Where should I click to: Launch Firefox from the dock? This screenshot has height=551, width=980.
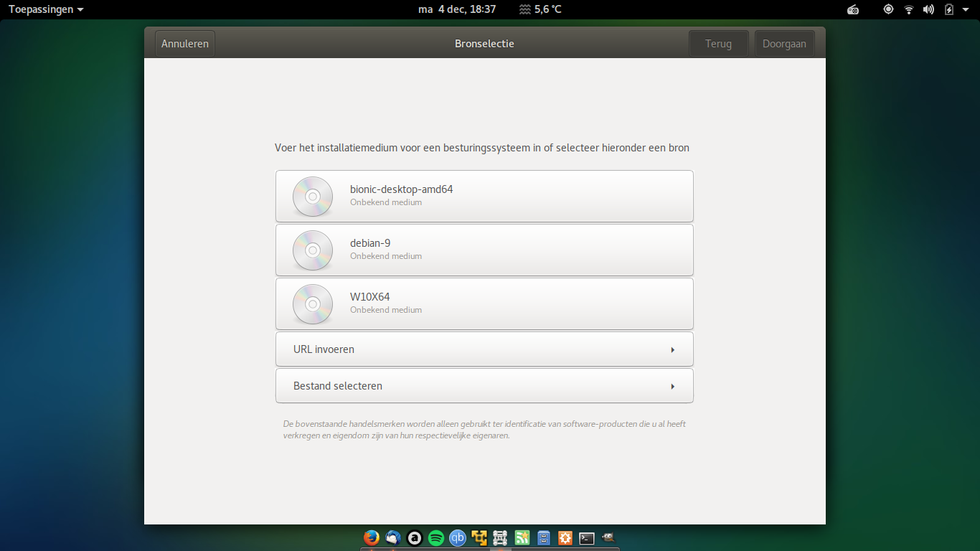[x=371, y=537]
